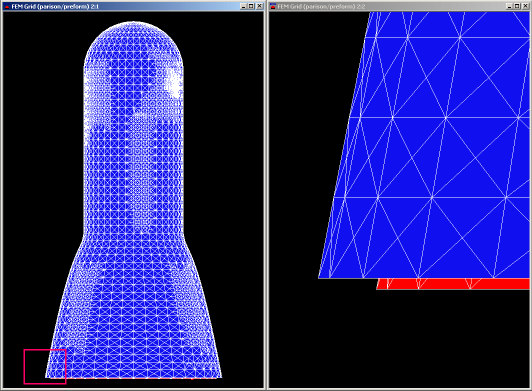The width and height of the screenshot is (532, 391).
Task: Click the red app icon of window 2:1
Action: [x=6, y=6]
